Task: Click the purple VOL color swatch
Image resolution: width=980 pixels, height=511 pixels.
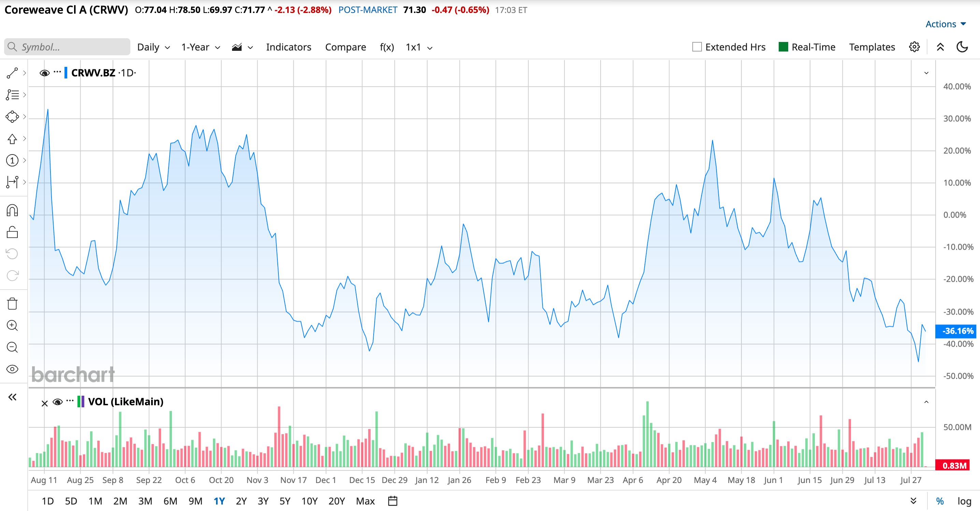Action: click(x=83, y=401)
